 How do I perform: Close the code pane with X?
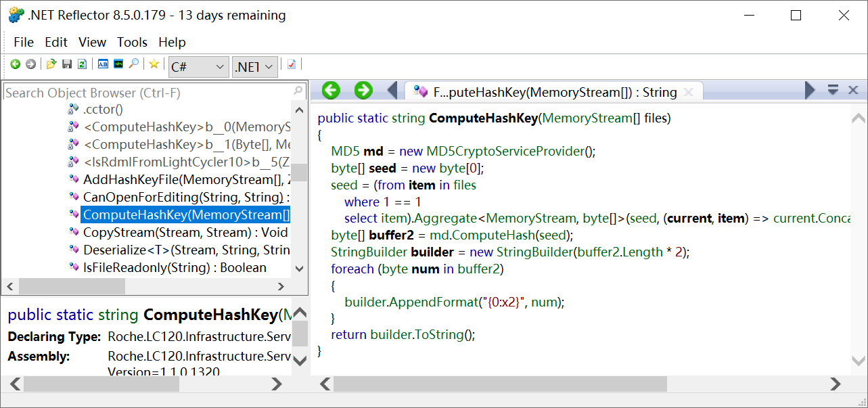(853, 90)
